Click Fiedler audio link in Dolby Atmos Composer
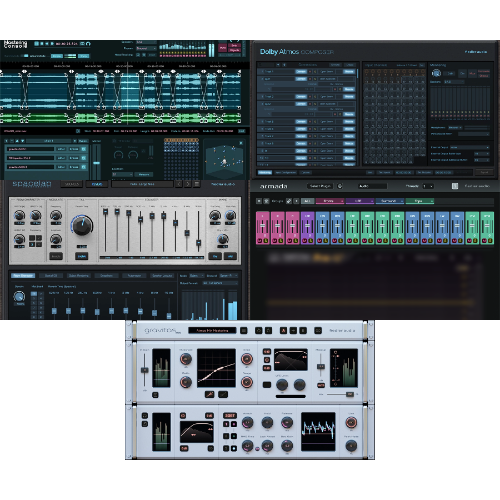Image resolution: width=500 pixels, height=500 pixels. pos(476,52)
